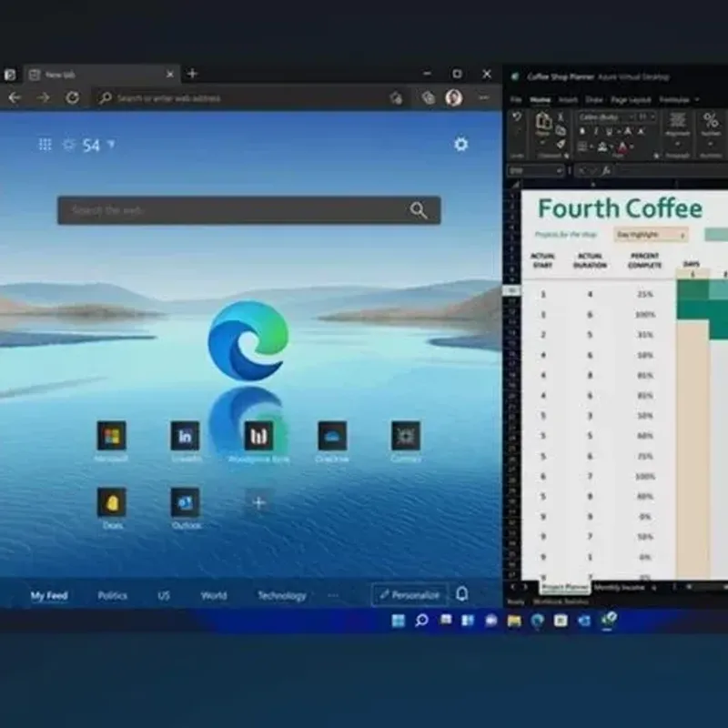This screenshot has height=728, width=728.
Task: Open the Edge tab actions menu icon
Action: [9, 75]
